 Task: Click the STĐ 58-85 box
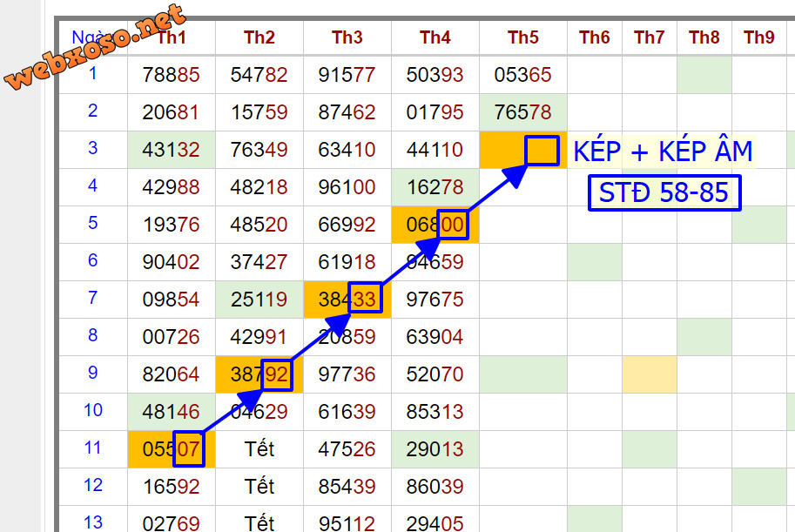tap(664, 192)
